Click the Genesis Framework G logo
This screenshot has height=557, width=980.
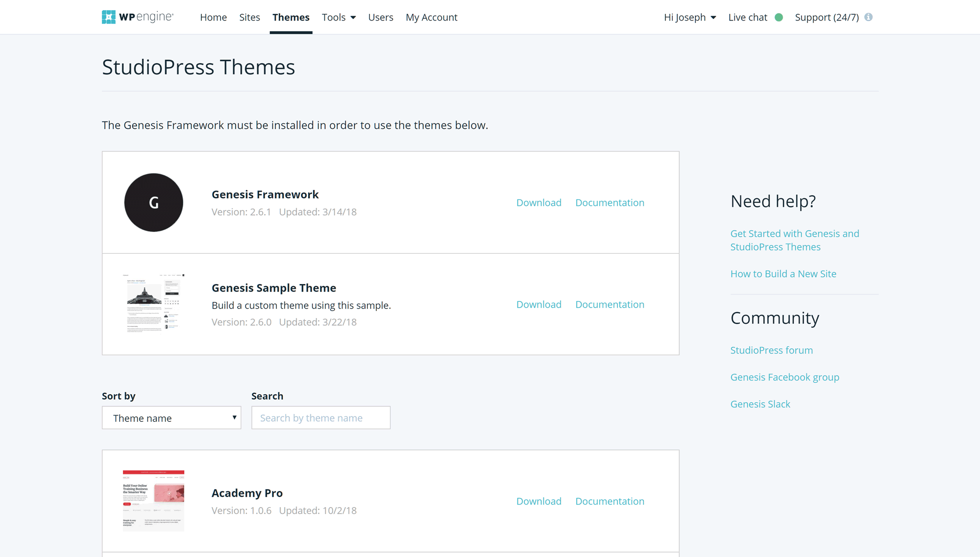(x=153, y=202)
